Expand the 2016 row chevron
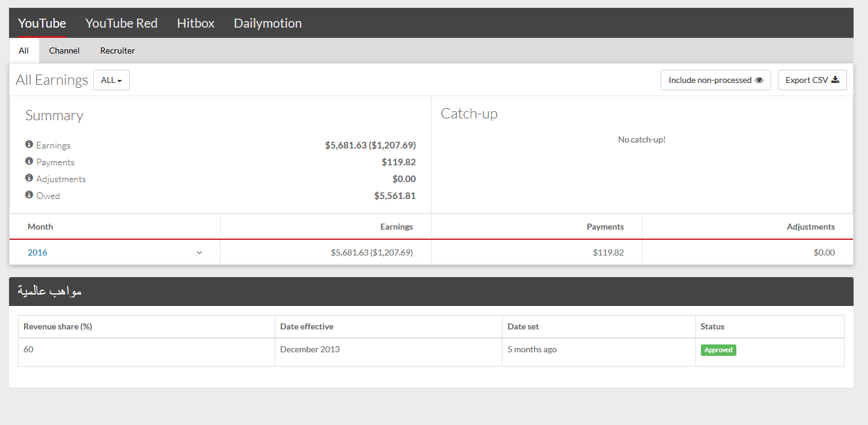 click(x=200, y=252)
